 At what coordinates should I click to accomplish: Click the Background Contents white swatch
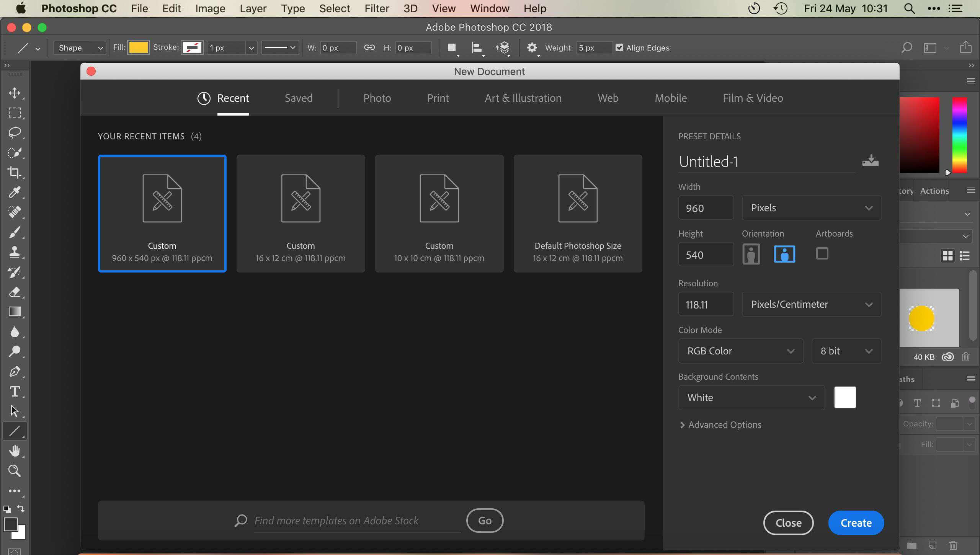tap(844, 397)
